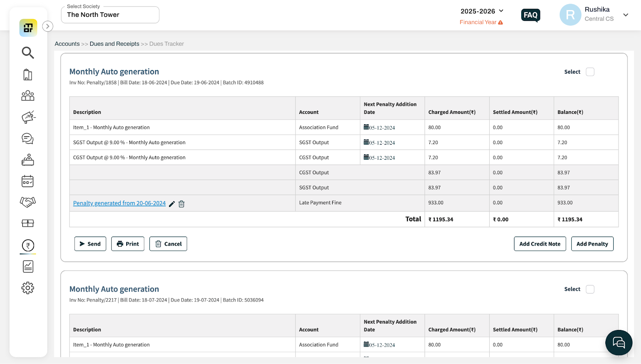Screen dimensions: 641x364
Task: Open the helpdesk reception sidebar icon
Action: (x=28, y=160)
